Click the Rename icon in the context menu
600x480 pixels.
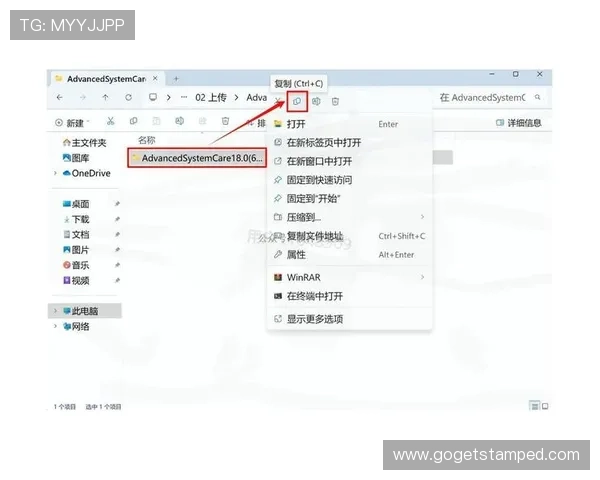(316, 101)
